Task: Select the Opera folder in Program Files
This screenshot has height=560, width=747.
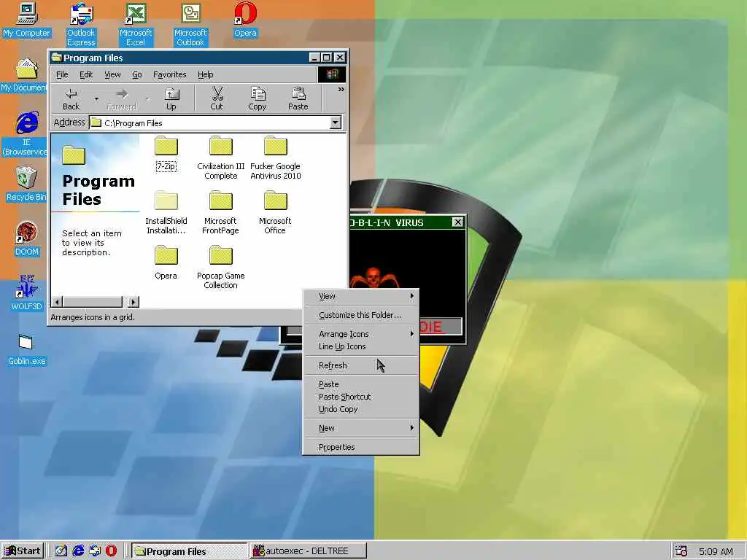Action: pyautogui.click(x=166, y=262)
